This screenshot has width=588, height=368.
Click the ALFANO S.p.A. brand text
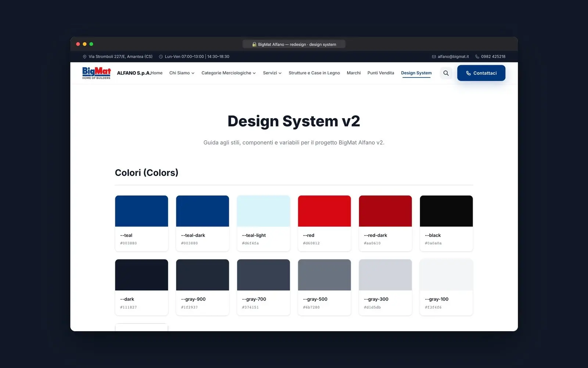(x=134, y=73)
